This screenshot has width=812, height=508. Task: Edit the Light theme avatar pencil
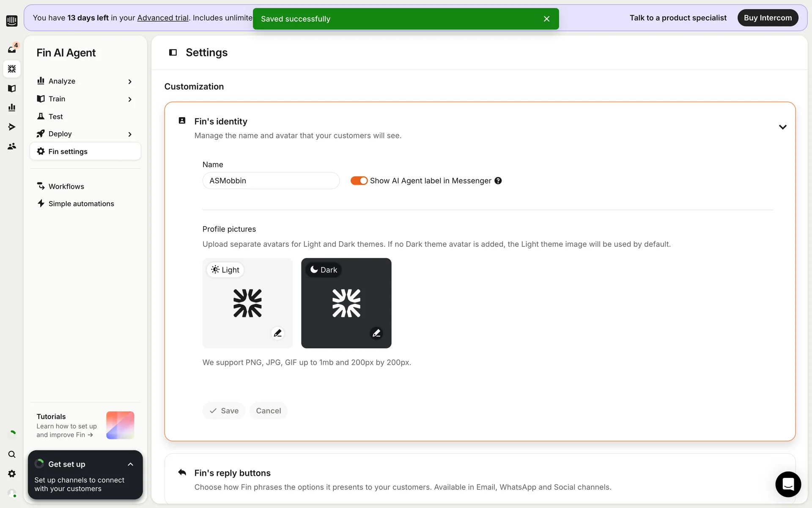[277, 333]
